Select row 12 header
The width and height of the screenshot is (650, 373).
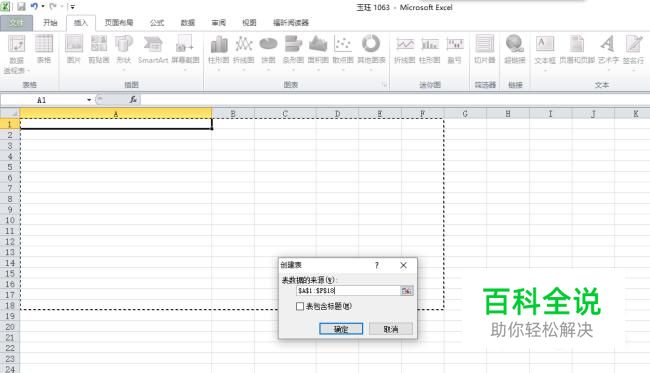[x=10, y=242]
